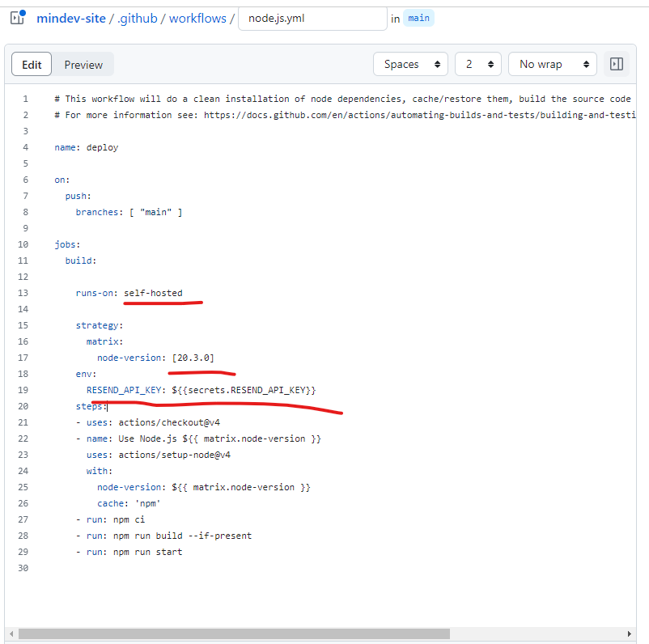Go to the .github folder link

[138, 19]
